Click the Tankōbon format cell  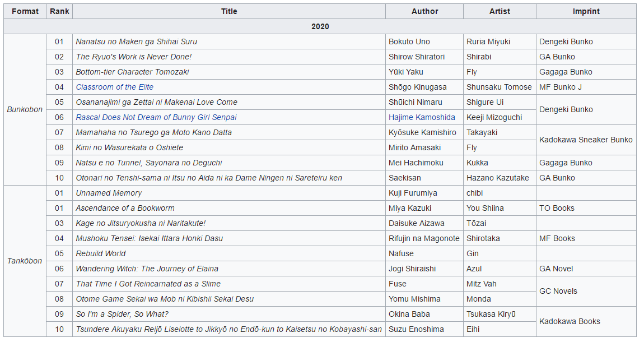point(25,261)
